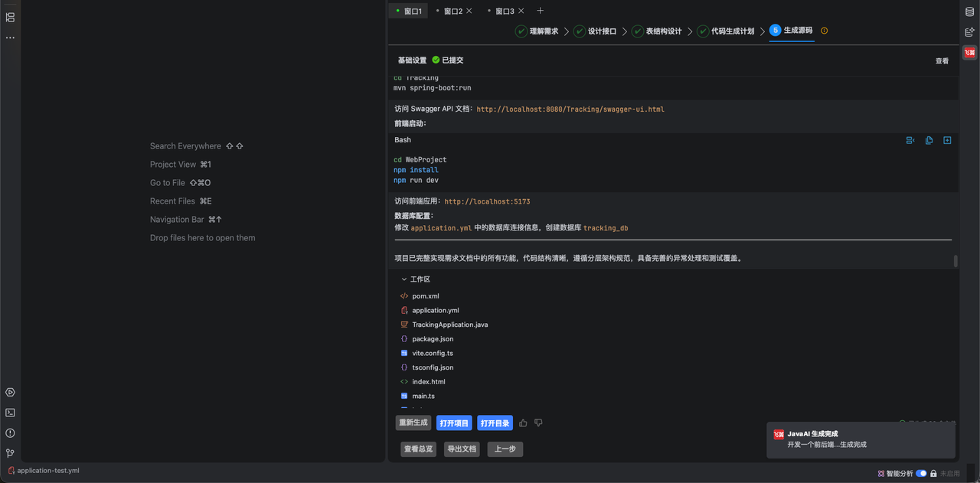Screen dimensions: 980x483
Task: Click the 上一步 button
Action: click(x=505, y=449)
